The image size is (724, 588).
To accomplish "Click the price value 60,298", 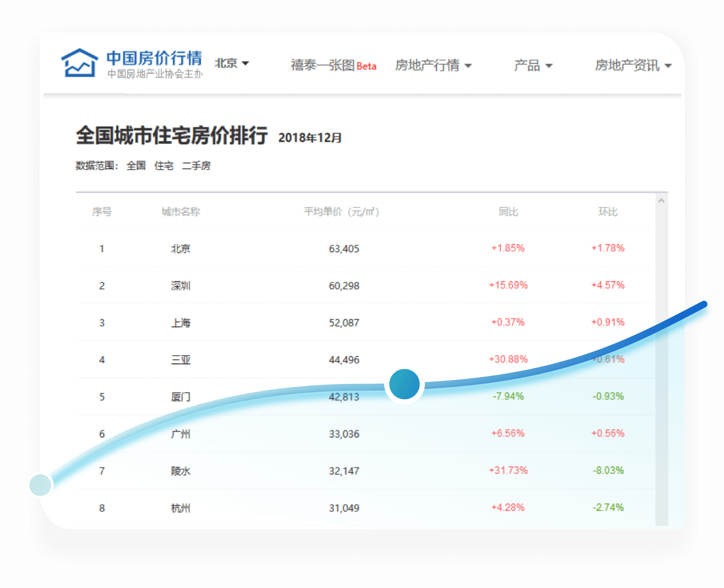I will (x=344, y=286).
